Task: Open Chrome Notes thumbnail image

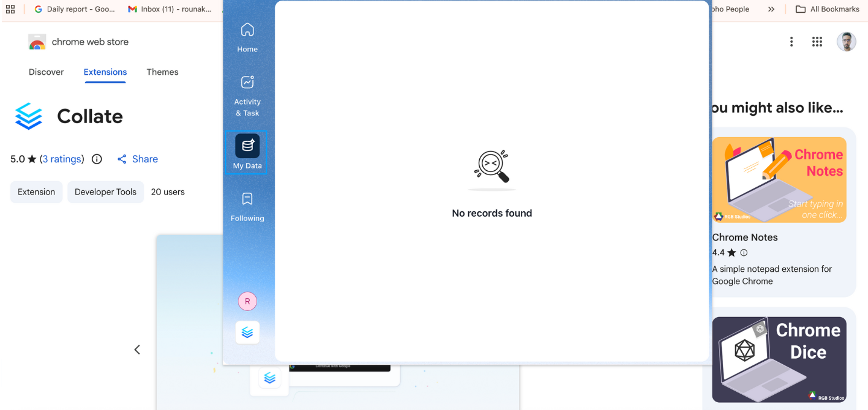Action: tap(779, 180)
